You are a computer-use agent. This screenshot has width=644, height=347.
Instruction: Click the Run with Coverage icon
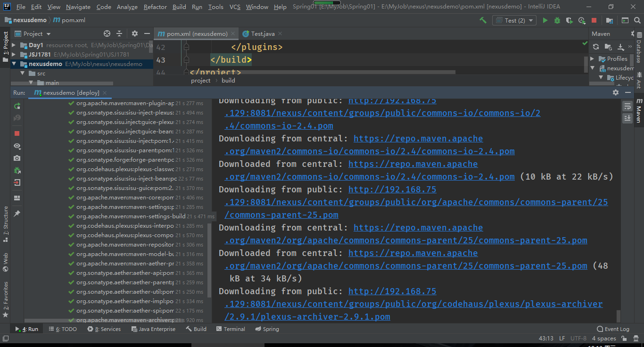coord(570,20)
